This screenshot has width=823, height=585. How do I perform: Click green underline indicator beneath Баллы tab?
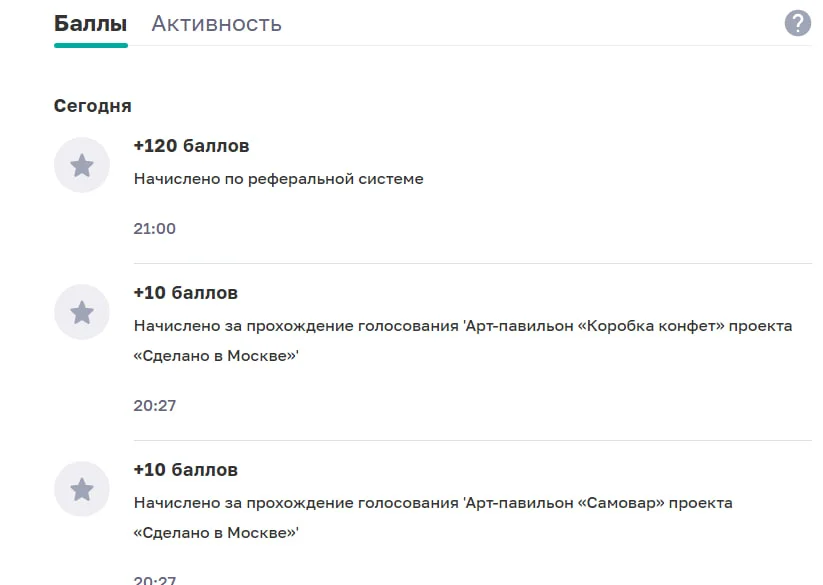click(91, 46)
